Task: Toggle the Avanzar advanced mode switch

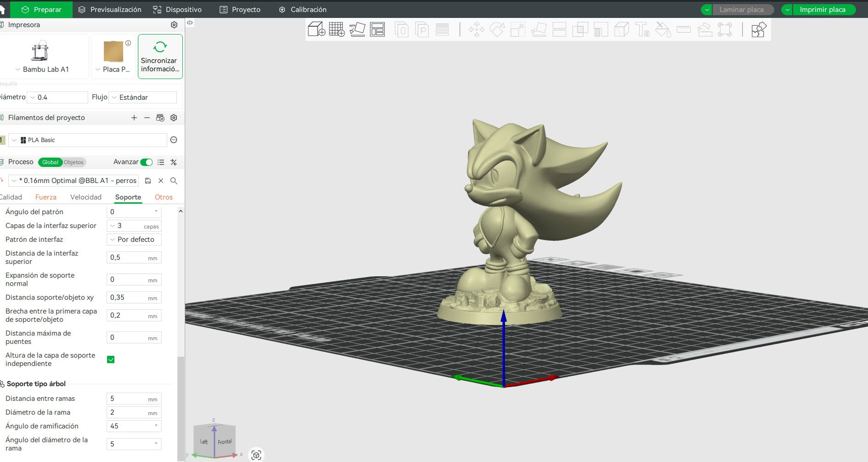Action: coord(147,162)
